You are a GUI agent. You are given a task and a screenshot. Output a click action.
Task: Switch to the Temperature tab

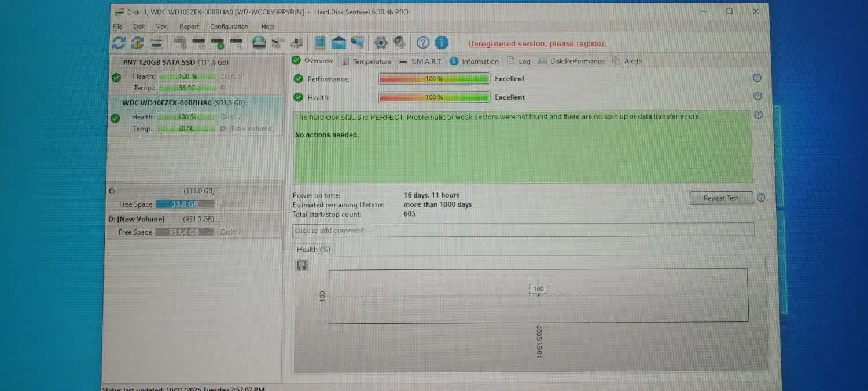pos(372,61)
